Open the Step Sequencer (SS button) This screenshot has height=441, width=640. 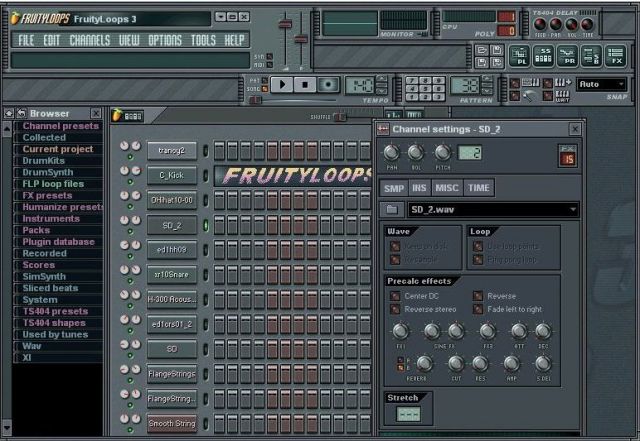pyautogui.click(x=544, y=56)
